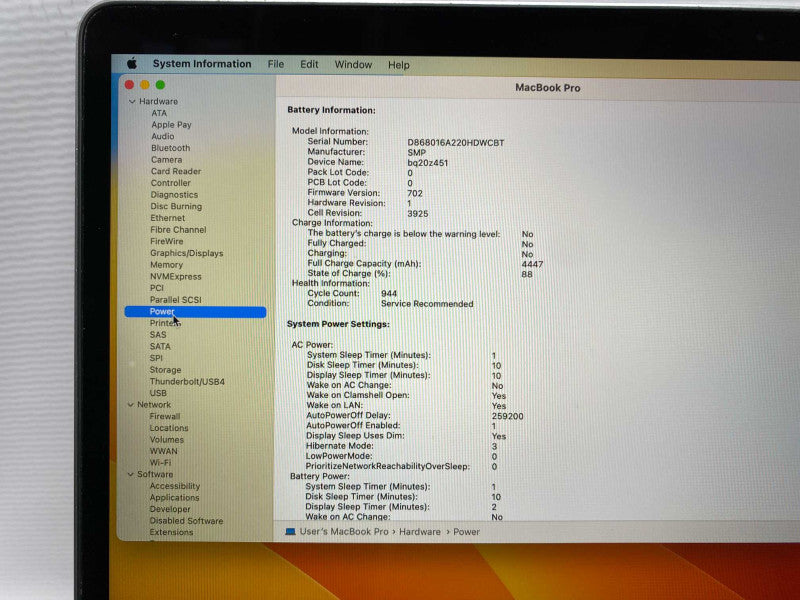Open the System Information app menu
800x600 pixels.
pyautogui.click(x=202, y=64)
